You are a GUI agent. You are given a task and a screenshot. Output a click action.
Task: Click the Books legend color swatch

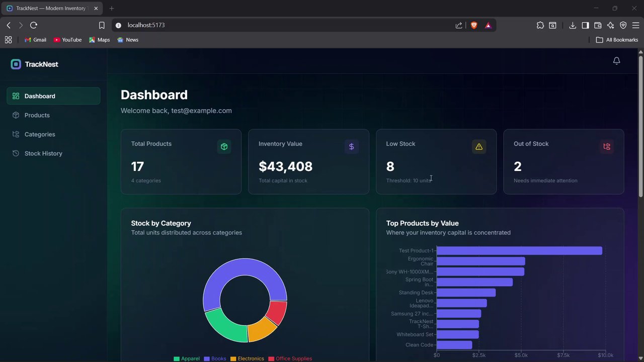(x=207, y=358)
